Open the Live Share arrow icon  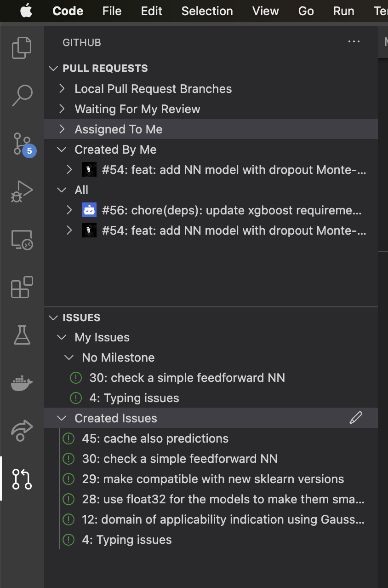[x=22, y=431]
